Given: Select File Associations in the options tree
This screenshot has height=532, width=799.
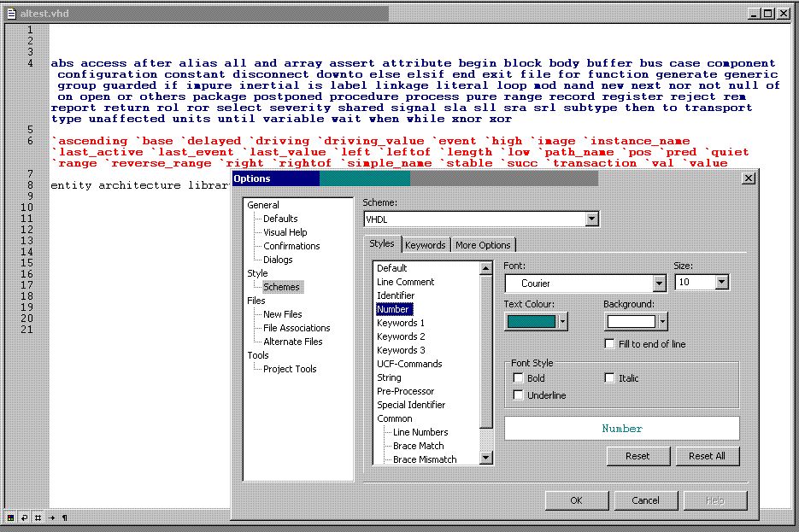Looking at the screenshot, I should click(297, 328).
